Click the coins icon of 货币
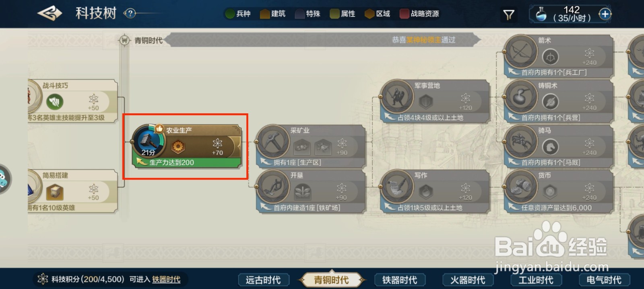The width and height of the screenshot is (644, 289). [x=521, y=186]
